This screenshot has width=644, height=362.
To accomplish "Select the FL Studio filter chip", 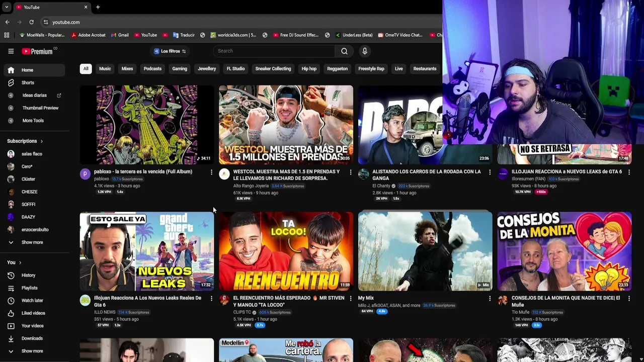I will click(235, 69).
